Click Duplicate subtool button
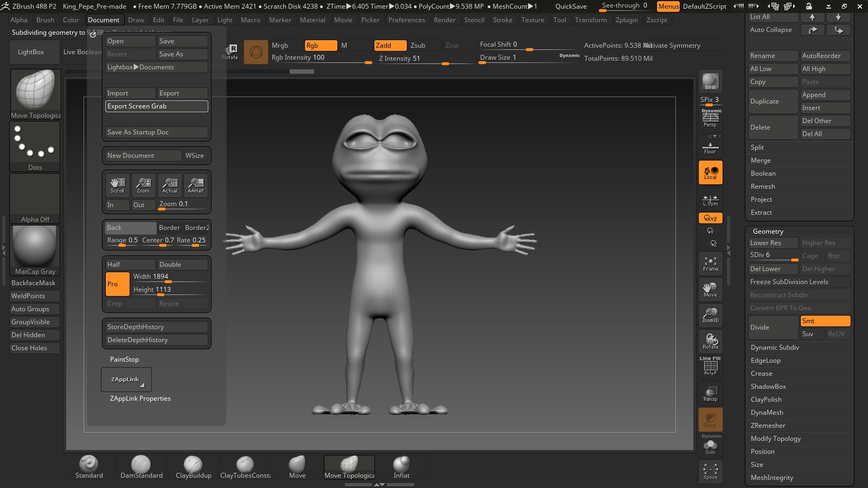Viewport: 868px width, 488px height. 773,101
